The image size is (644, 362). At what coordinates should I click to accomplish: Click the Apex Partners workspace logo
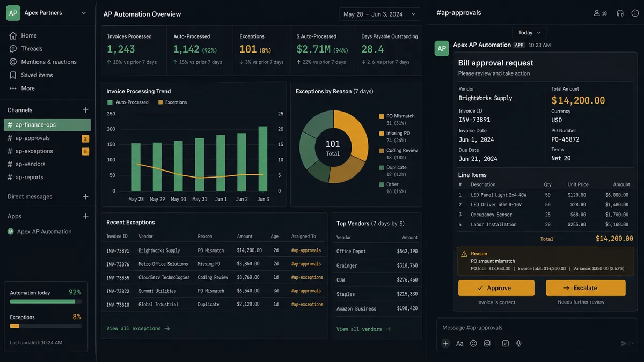13,13
